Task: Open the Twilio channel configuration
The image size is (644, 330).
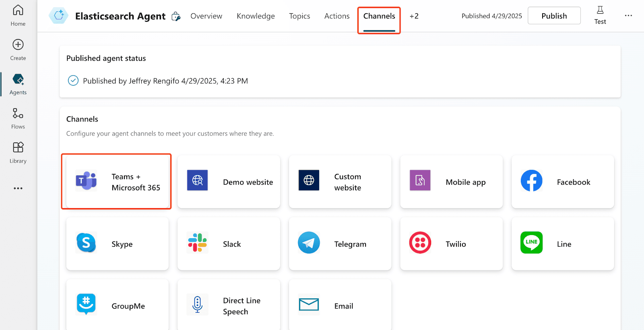Action: click(451, 244)
